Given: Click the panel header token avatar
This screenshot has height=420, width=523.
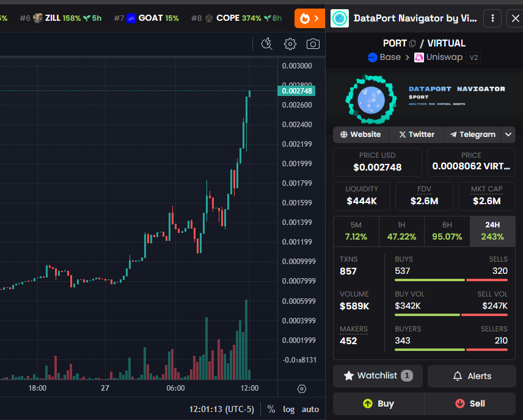Looking at the screenshot, I should click(x=340, y=18).
